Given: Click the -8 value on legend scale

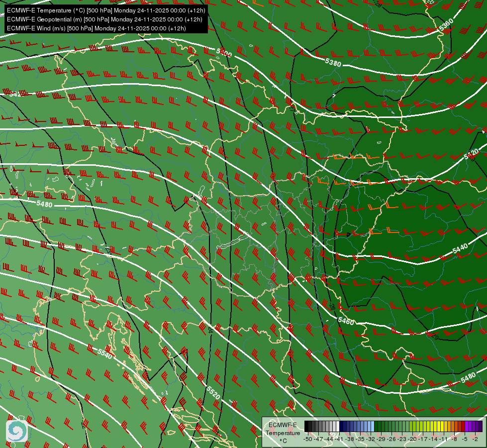Looking at the screenshot, I should click(x=454, y=439).
